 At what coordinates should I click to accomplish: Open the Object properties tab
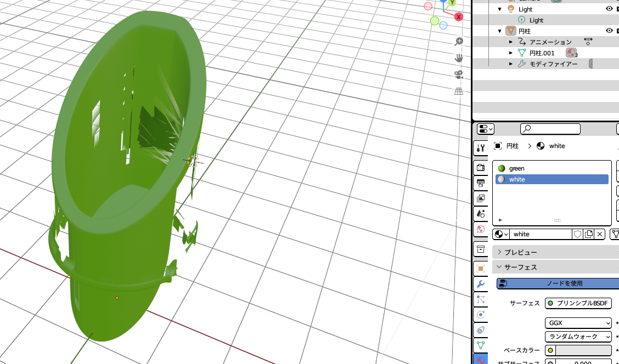480,269
